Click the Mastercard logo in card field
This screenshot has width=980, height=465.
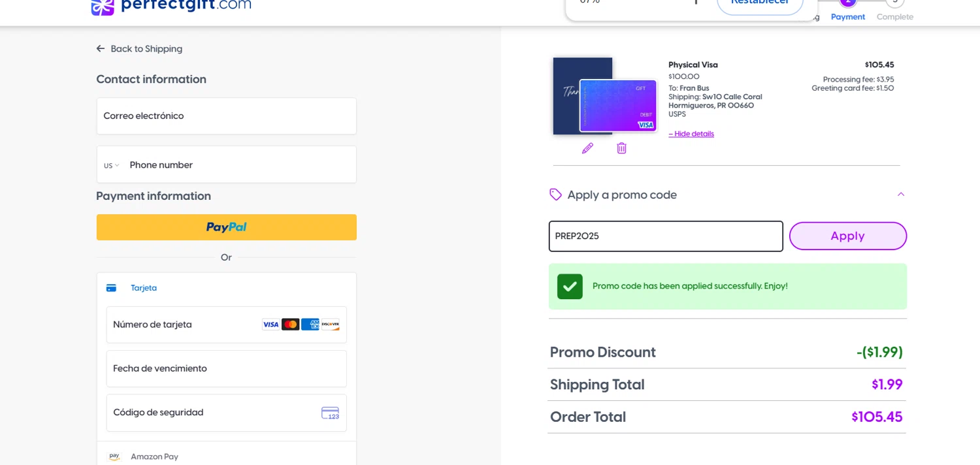(290, 325)
